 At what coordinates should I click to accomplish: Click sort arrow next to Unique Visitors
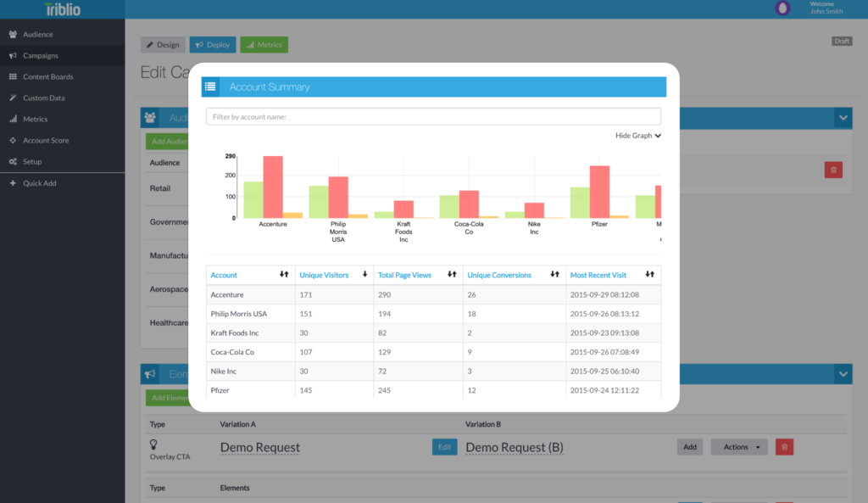pos(364,274)
